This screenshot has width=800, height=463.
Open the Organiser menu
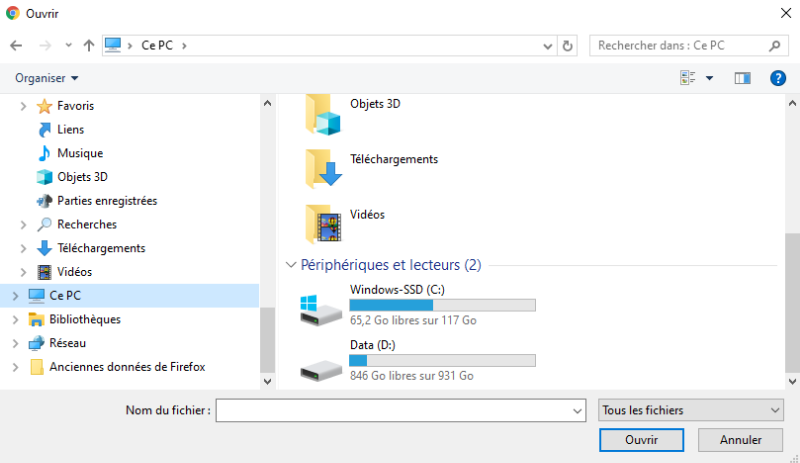[46, 78]
